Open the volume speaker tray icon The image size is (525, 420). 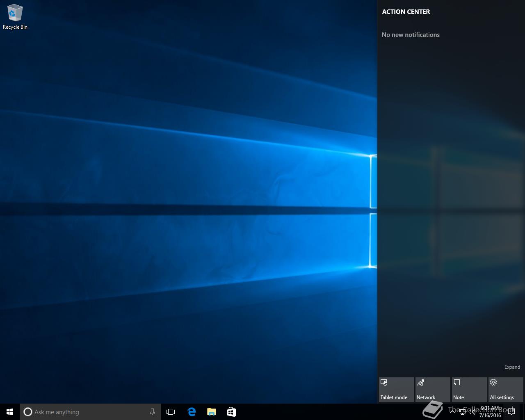472,412
